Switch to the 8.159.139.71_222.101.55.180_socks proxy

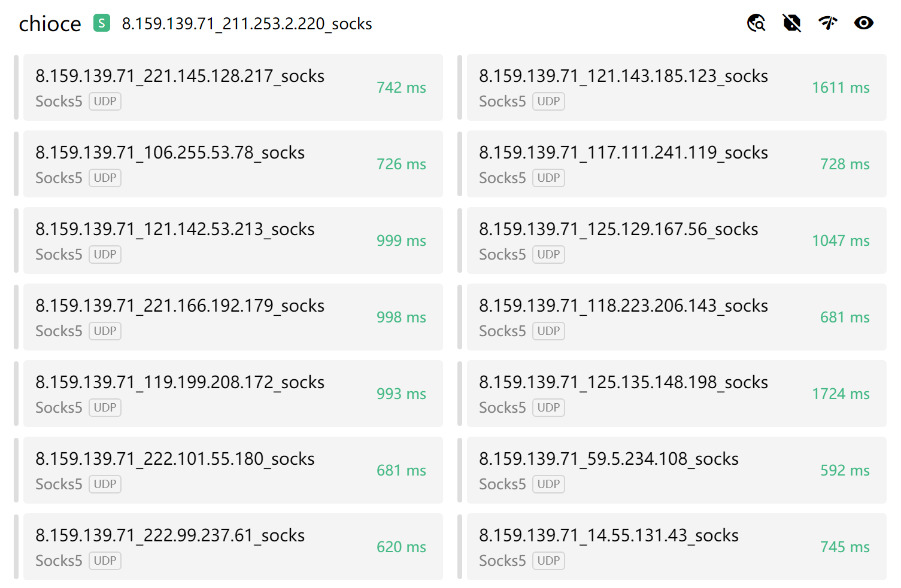pos(175,459)
